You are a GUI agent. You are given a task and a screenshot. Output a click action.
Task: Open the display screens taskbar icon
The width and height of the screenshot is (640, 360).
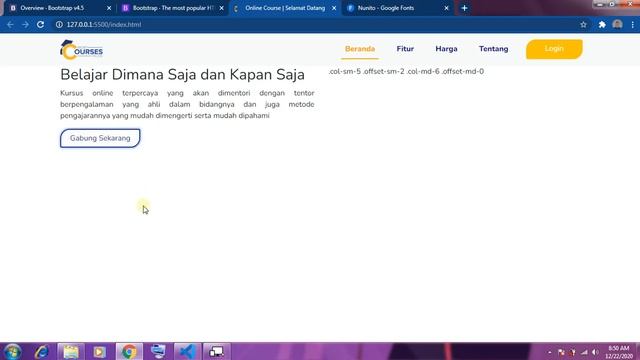click(x=216, y=351)
